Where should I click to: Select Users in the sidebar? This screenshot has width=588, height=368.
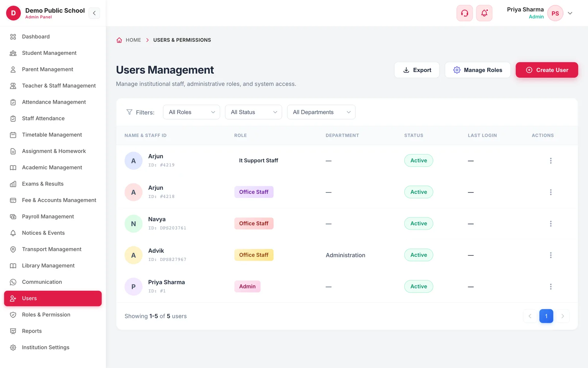[x=53, y=298]
